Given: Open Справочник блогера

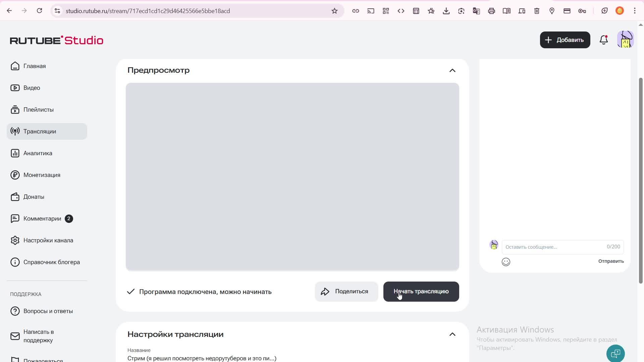Looking at the screenshot, I should click(x=52, y=262).
